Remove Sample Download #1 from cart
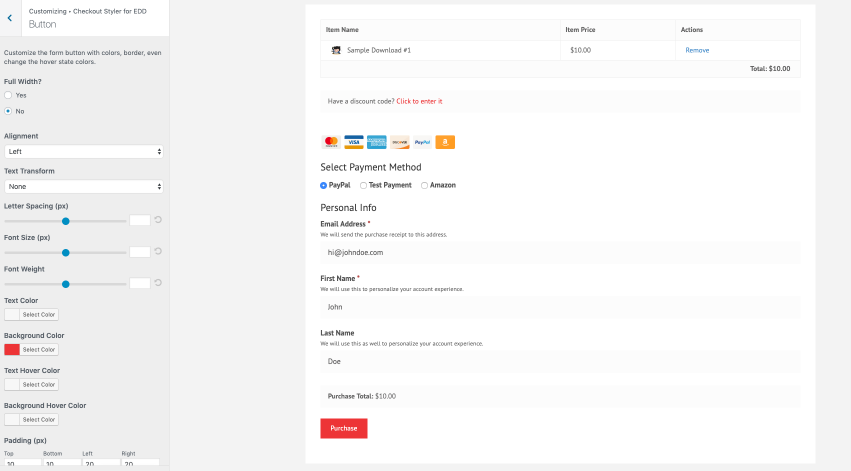Screen dimensions: 851x471 tap(697, 50)
